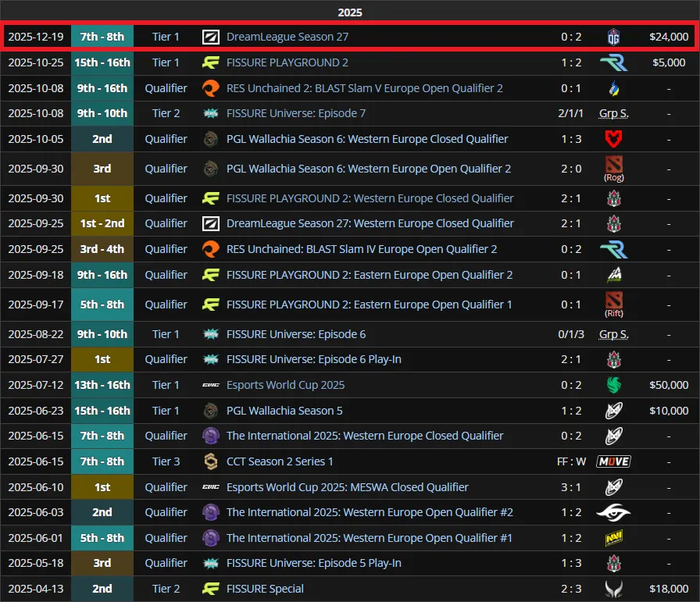Viewport: 700px width, 602px height.
Task: Open the FISSURE Universe: Episode 5 Play-In link
Action: [314, 563]
